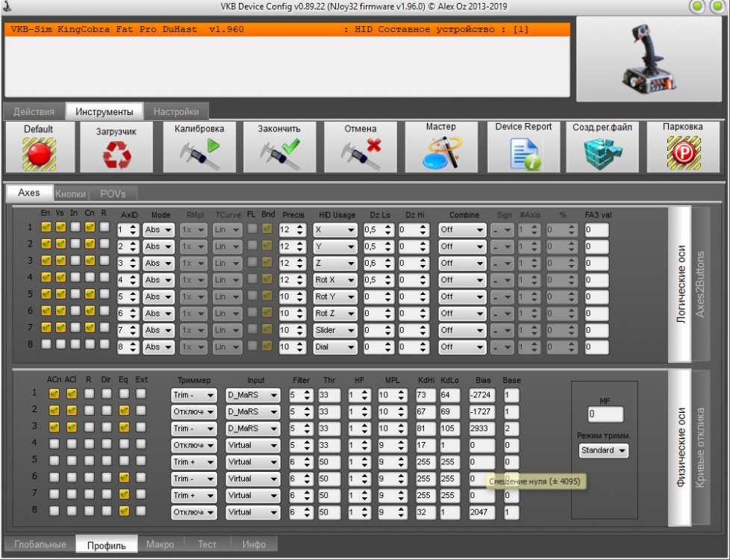Click Thr field for physical axis 5
Viewport: 730px width, 560px height.
tap(329, 462)
